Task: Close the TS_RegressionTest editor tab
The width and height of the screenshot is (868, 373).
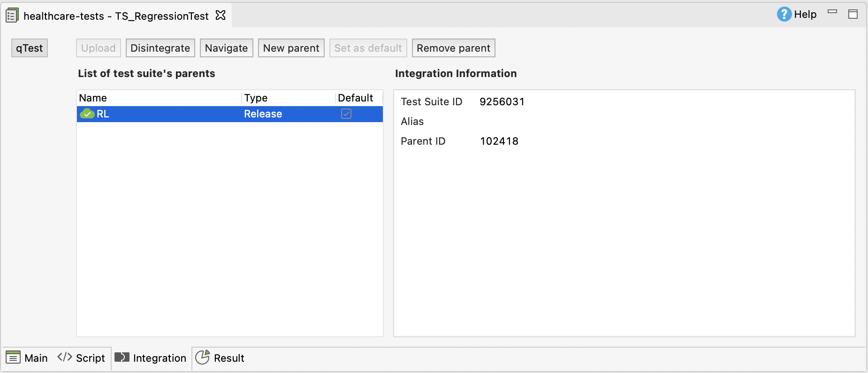Action: [221, 16]
